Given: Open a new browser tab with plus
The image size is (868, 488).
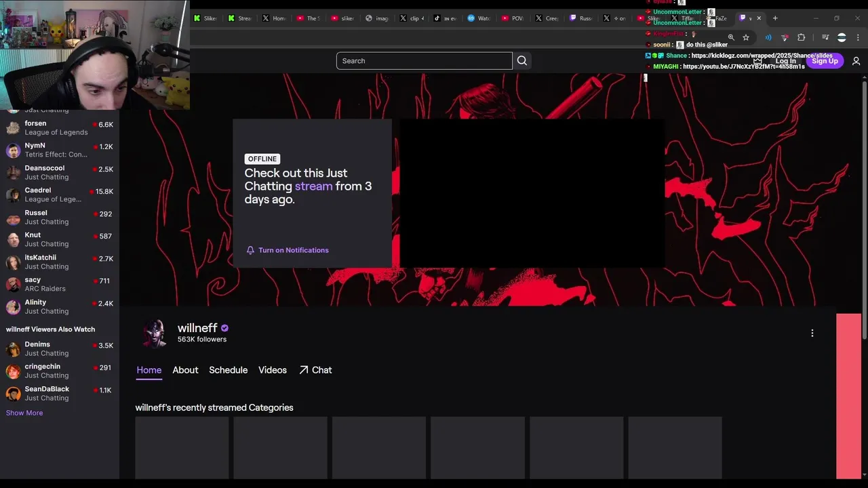Looking at the screenshot, I should (775, 18).
